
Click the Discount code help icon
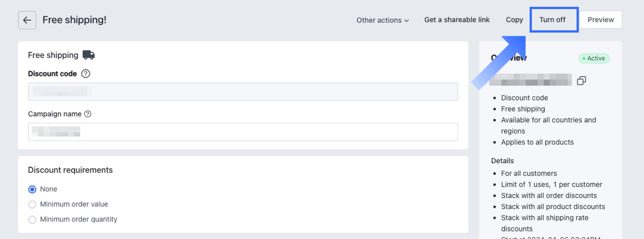coord(86,74)
